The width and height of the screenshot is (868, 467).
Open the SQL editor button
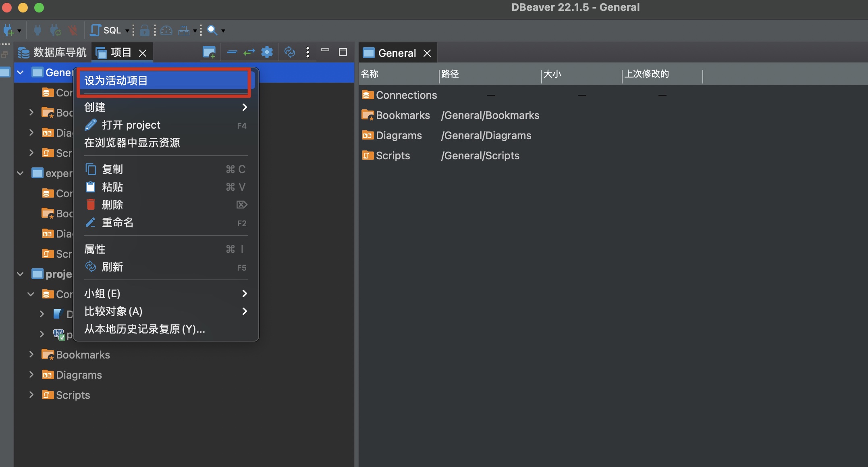click(106, 30)
